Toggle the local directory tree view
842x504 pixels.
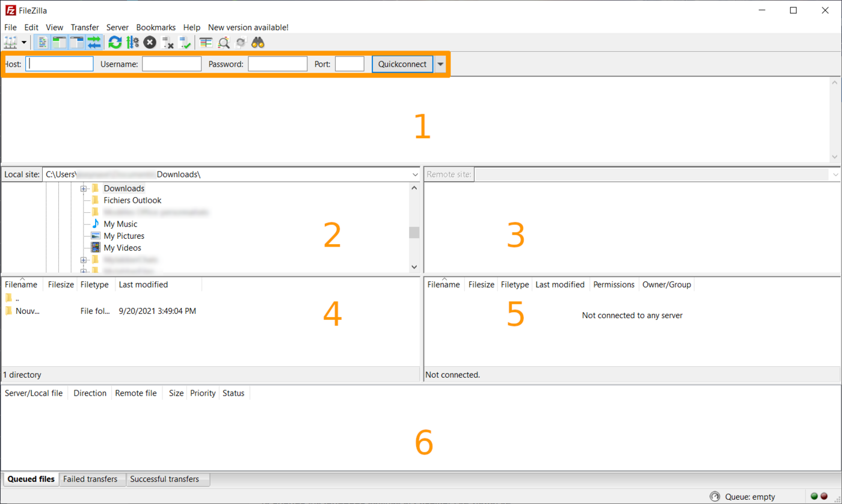pyautogui.click(x=59, y=42)
